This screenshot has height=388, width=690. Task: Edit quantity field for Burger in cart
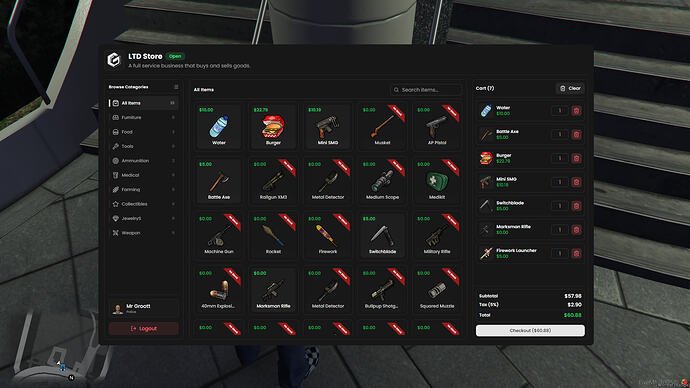pyautogui.click(x=559, y=158)
